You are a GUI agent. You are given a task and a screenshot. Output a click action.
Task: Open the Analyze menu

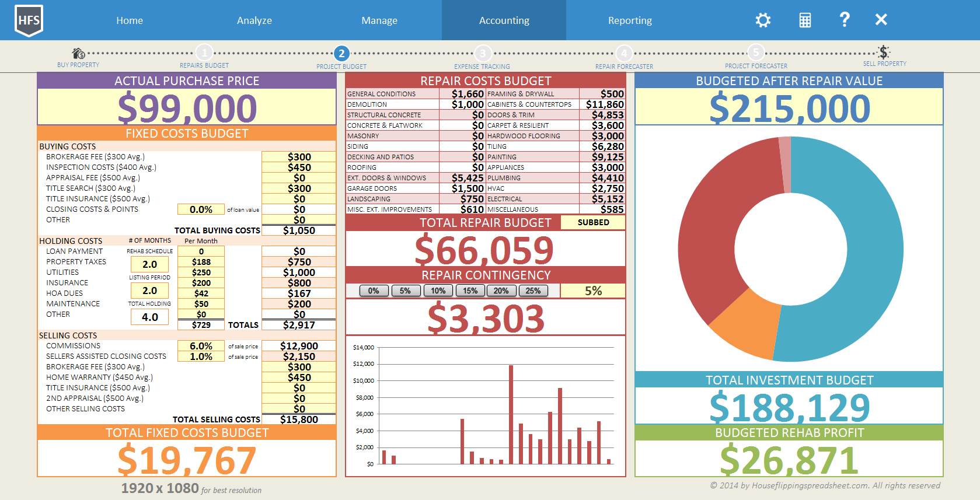point(254,20)
